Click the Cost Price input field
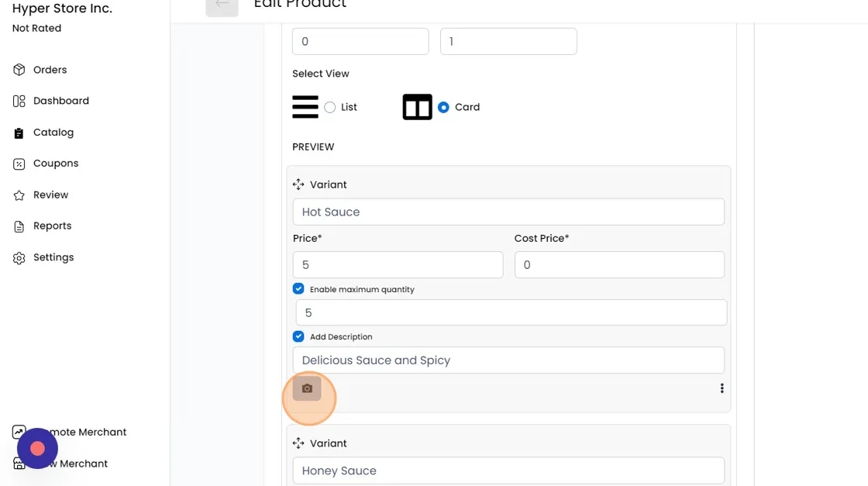 619,265
